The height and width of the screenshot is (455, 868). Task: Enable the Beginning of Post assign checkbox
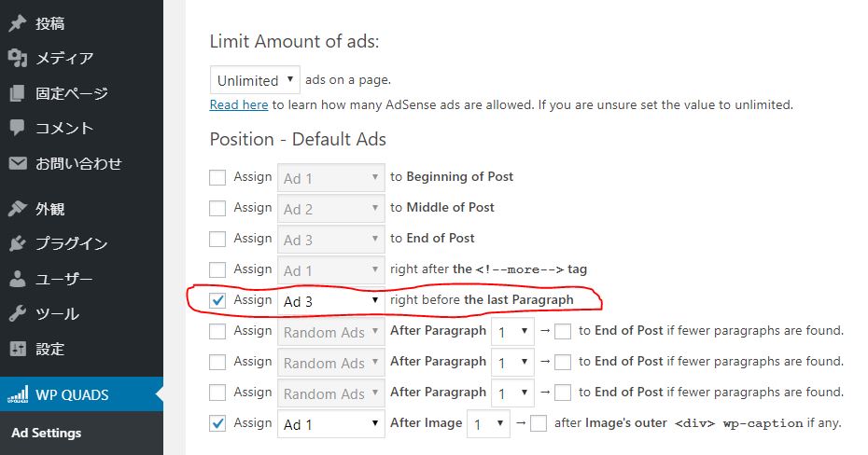tap(217, 177)
